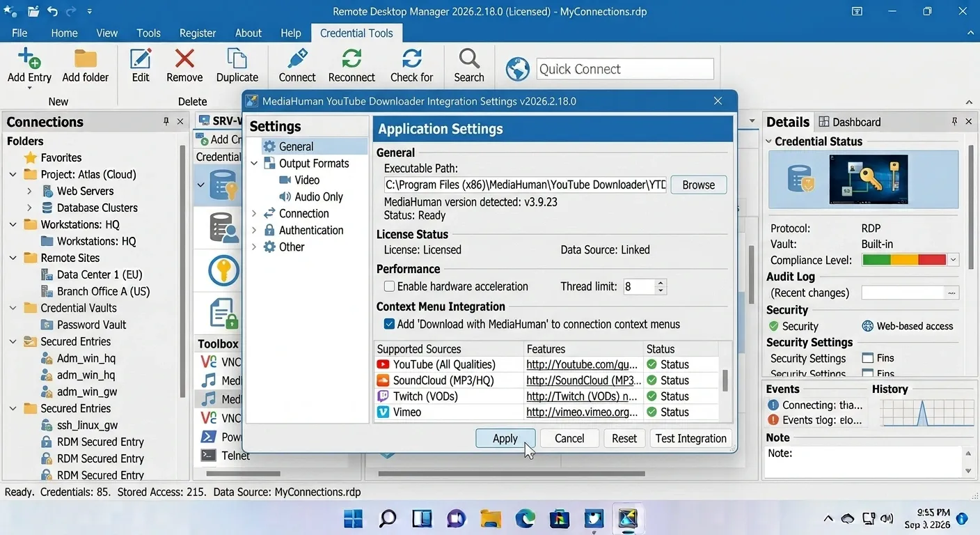Click the Browse button for executable path
Image resolution: width=980 pixels, height=535 pixels.
point(698,185)
